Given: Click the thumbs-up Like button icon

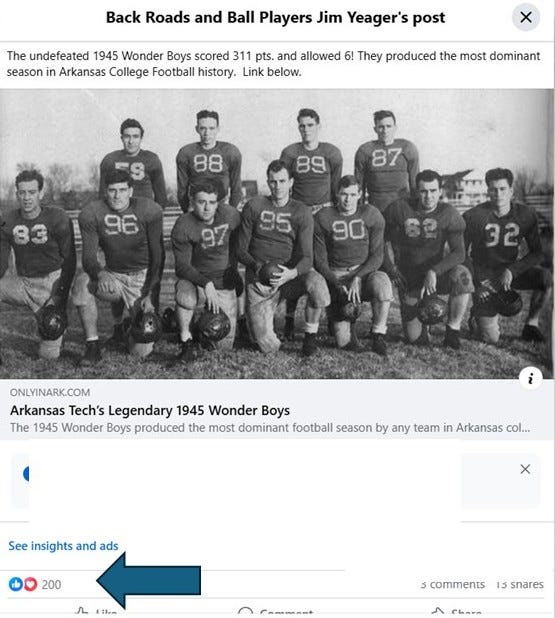Looking at the screenshot, I should point(81,613).
